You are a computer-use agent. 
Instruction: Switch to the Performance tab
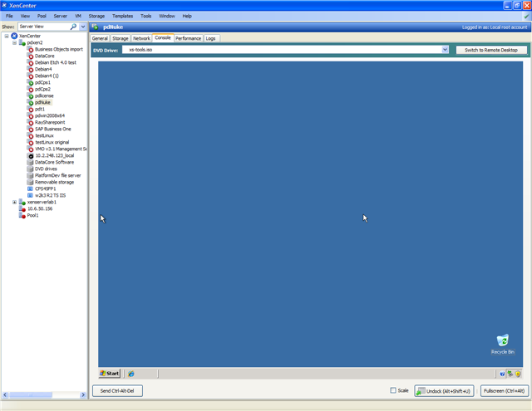188,38
